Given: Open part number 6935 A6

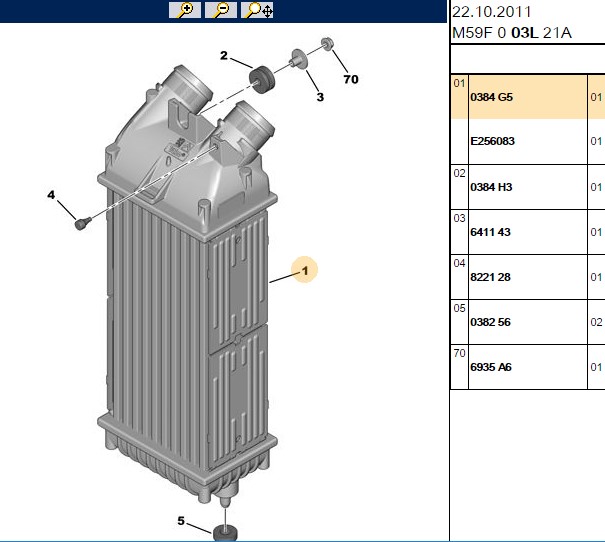Looking at the screenshot, I should (x=491, y=367).
